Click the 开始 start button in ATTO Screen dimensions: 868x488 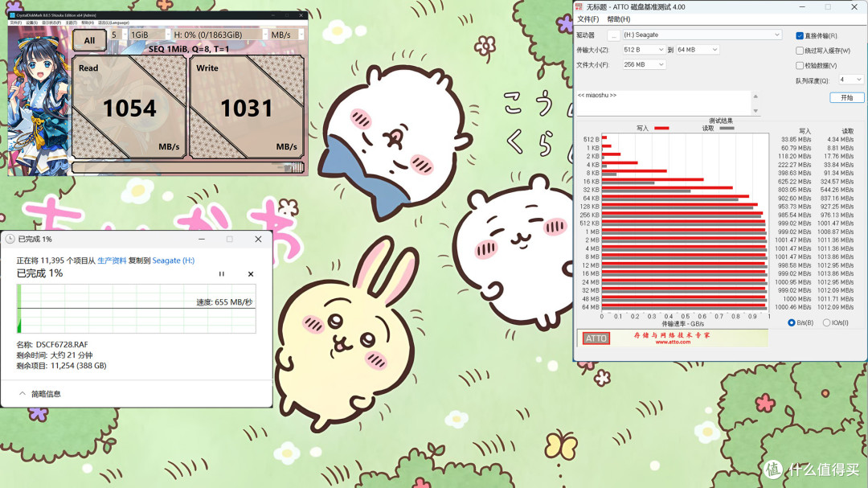point(846,97)
